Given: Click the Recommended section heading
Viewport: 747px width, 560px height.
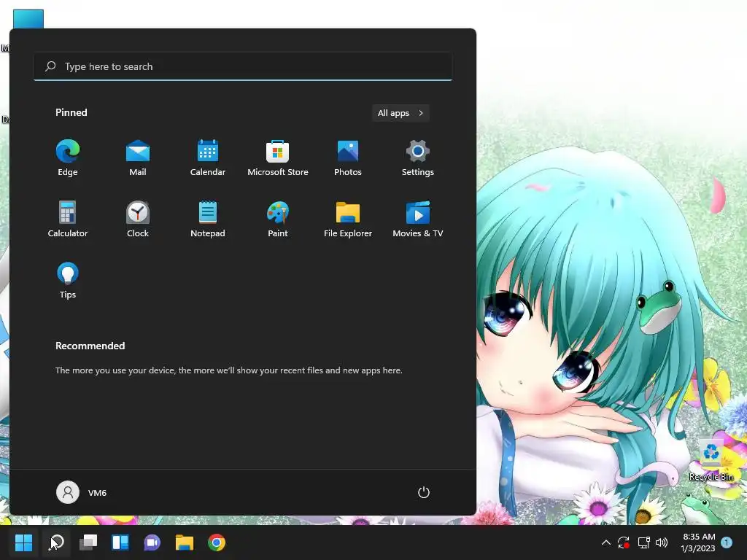Looking at the screenshot, I should [x=90, y=346].
